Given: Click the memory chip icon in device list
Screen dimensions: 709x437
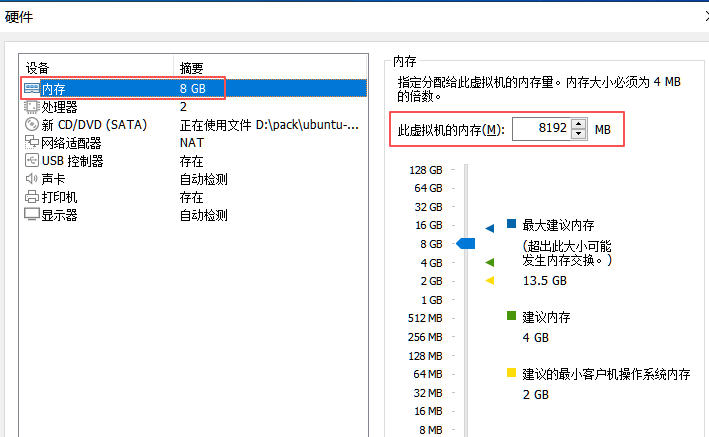Looking at the screenshot, I should [31, 89].
